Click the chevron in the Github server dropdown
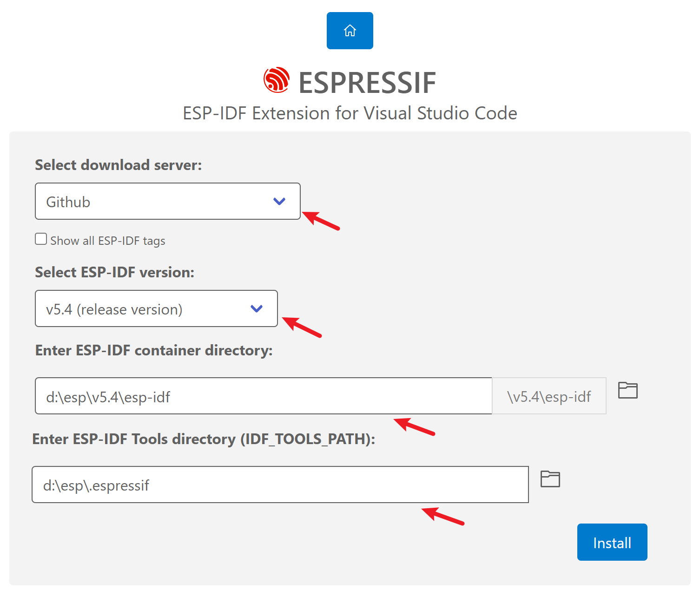The width and height of the screenshot is (700, 596). click(279, 201)
